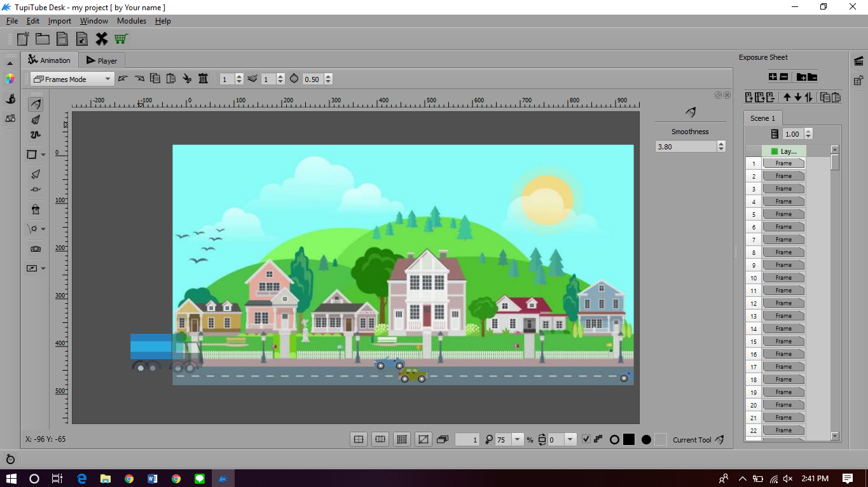868x487 pixels.
Task: Toggle the grid display button
Action: pos(401,439)
